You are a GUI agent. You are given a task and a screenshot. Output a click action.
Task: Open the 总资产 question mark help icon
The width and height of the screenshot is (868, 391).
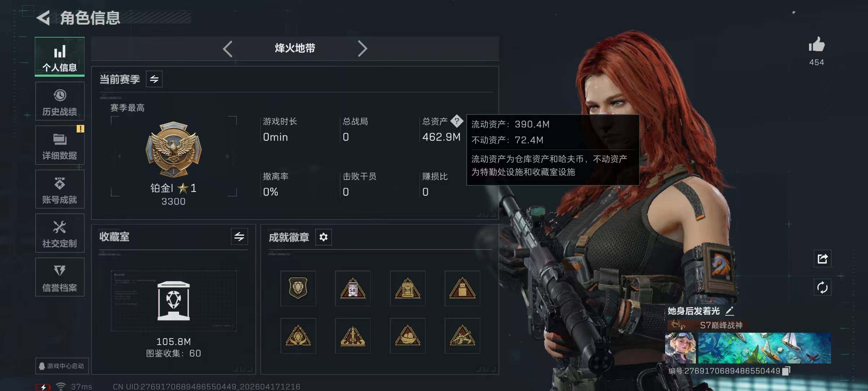pos(457,121)
